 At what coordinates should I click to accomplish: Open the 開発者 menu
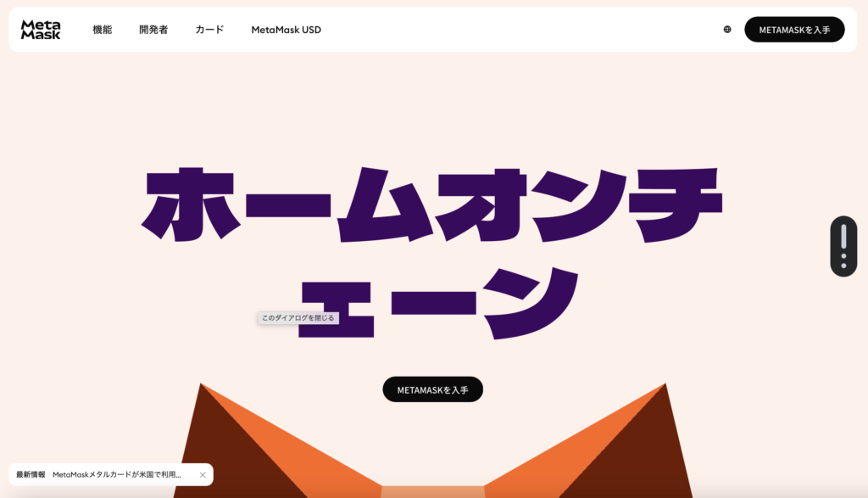[x=153, y=30]
